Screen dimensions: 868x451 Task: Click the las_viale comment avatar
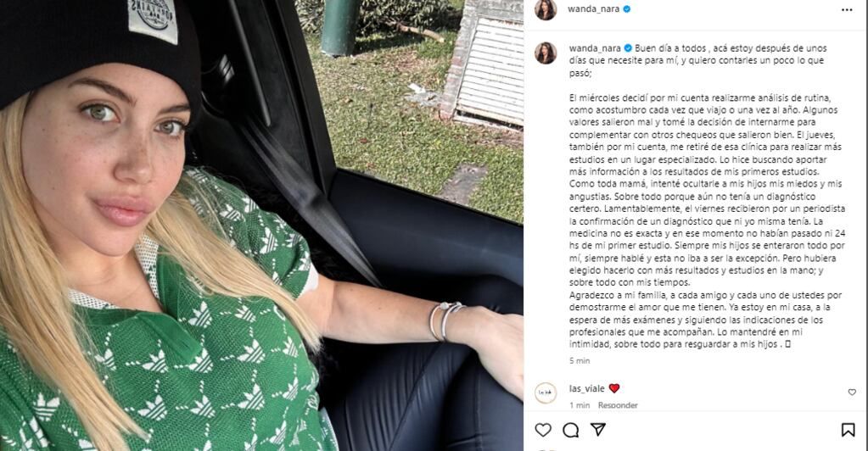[546, 393]
